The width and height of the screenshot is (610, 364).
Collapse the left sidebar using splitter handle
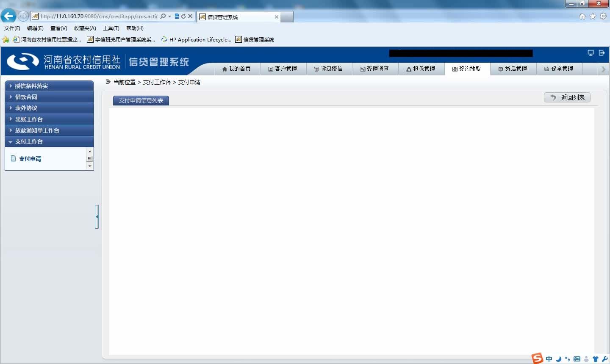click(97, 217)
